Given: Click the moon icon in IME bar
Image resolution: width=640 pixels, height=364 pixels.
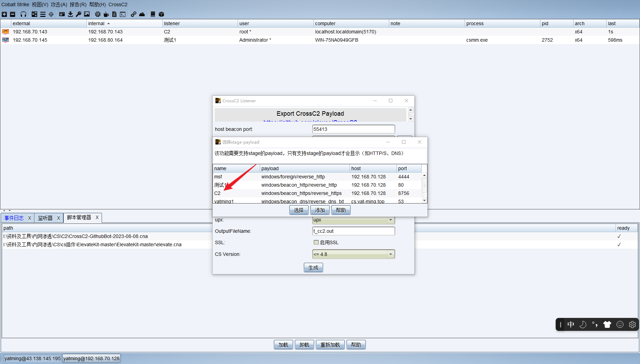Looking at the screenshot, I should 583,324.
